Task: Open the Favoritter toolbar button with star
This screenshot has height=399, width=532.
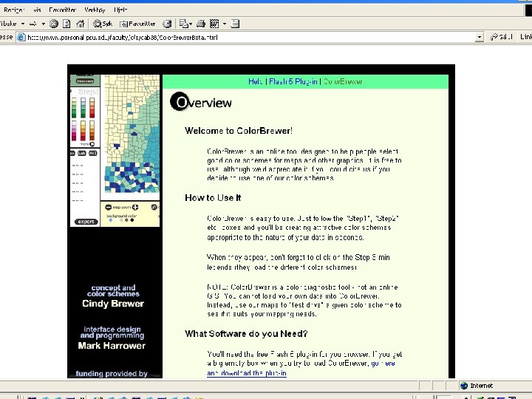Action: coord(137,24)
